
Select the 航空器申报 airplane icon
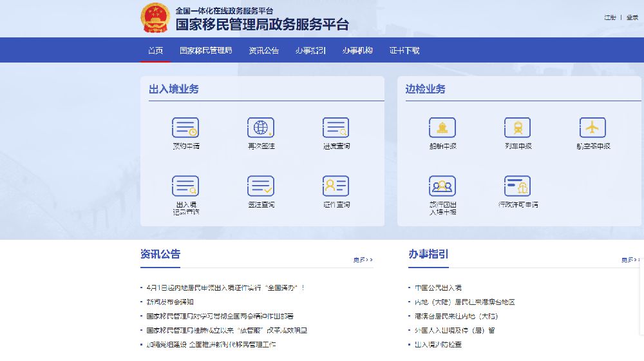[592, 128]
